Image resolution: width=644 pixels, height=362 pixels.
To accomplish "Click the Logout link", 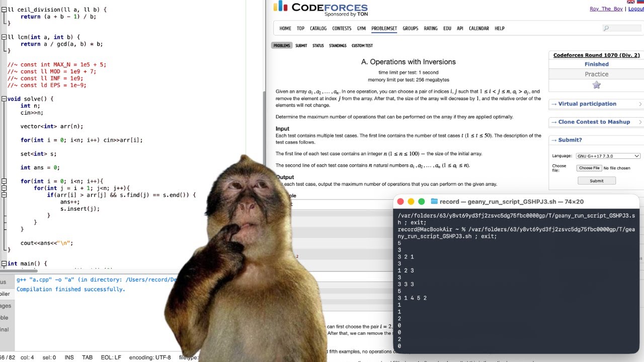I will pos(635,9).
